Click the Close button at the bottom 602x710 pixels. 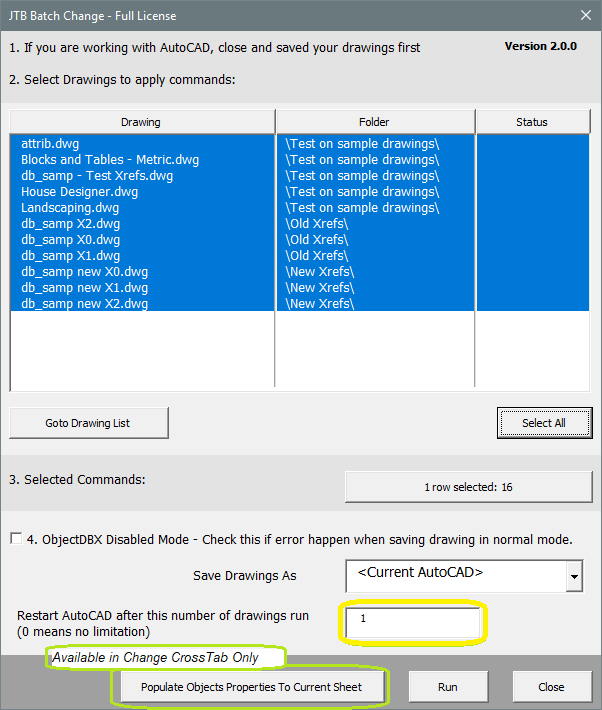tap(552, 687)
